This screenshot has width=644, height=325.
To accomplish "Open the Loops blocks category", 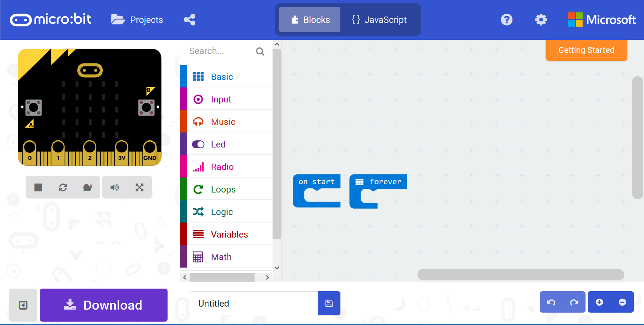I will coord(226,189).
